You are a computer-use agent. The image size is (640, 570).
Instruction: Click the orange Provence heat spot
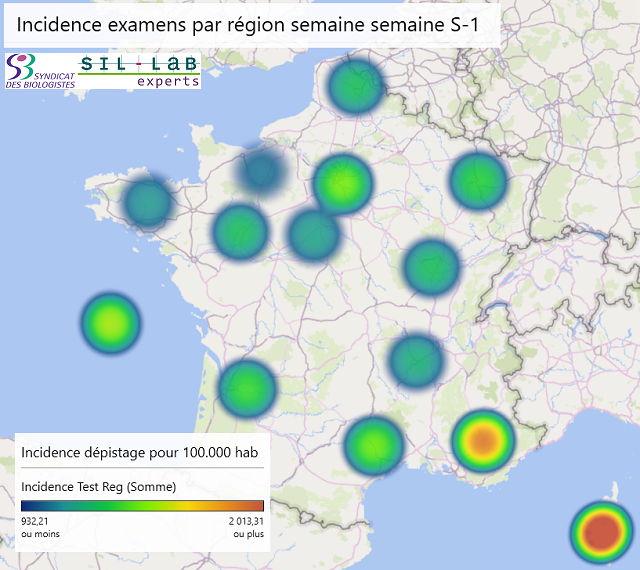[482, 439]
